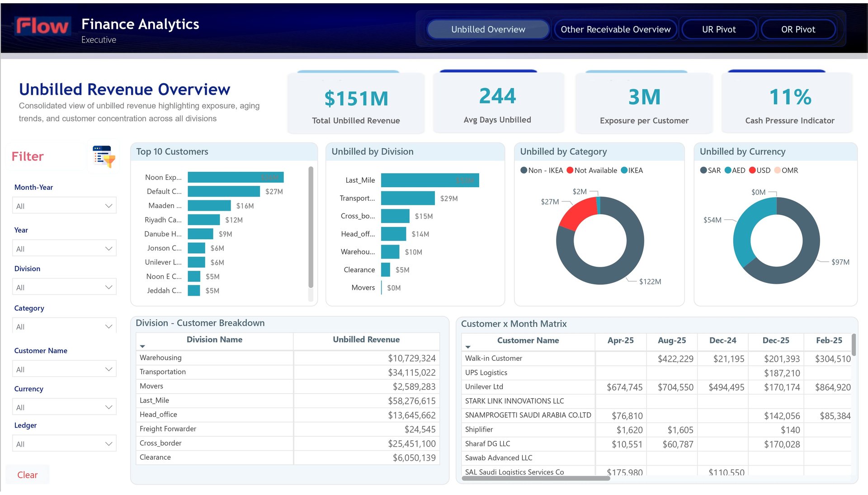Toggle the OMR legend item
The width and height of the screenshot is (868, 495).
pyautogui.click(x=786, y=170)
